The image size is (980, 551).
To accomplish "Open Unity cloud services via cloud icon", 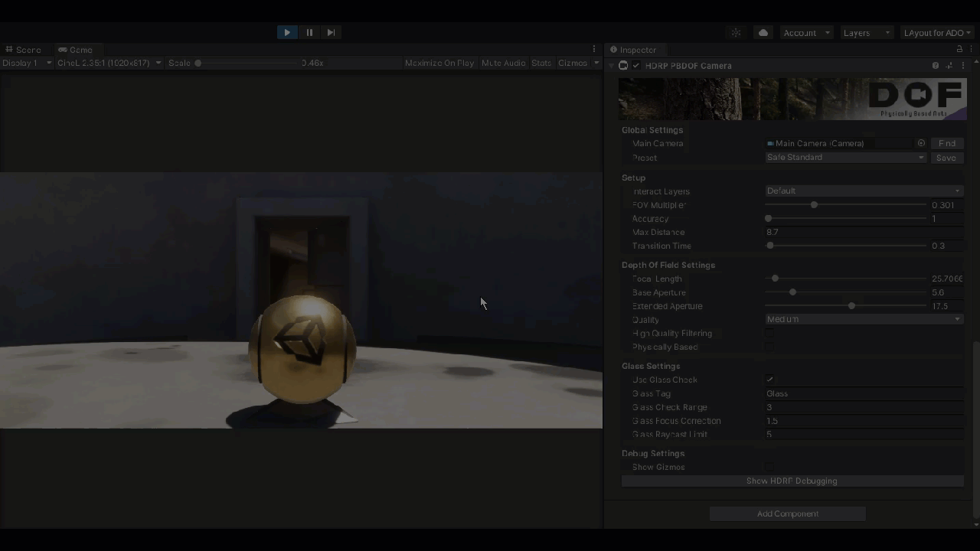I will 763,33.
